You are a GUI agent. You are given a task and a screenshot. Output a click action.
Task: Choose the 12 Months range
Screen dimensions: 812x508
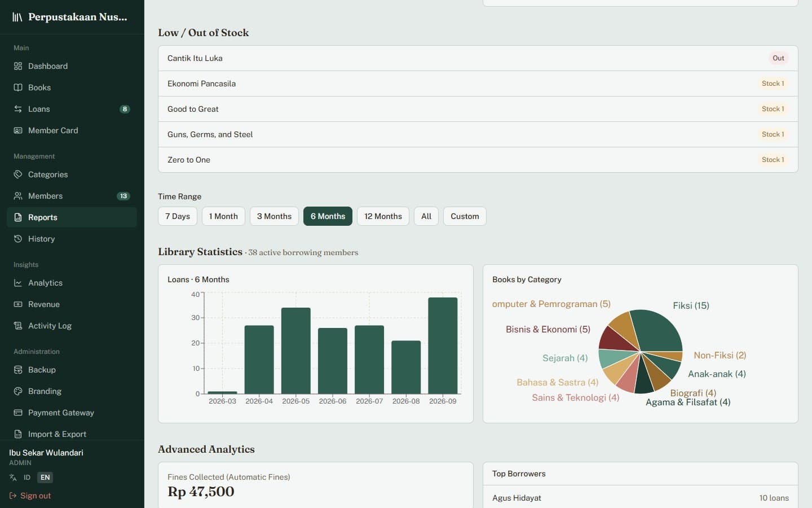tap(383, 216)
